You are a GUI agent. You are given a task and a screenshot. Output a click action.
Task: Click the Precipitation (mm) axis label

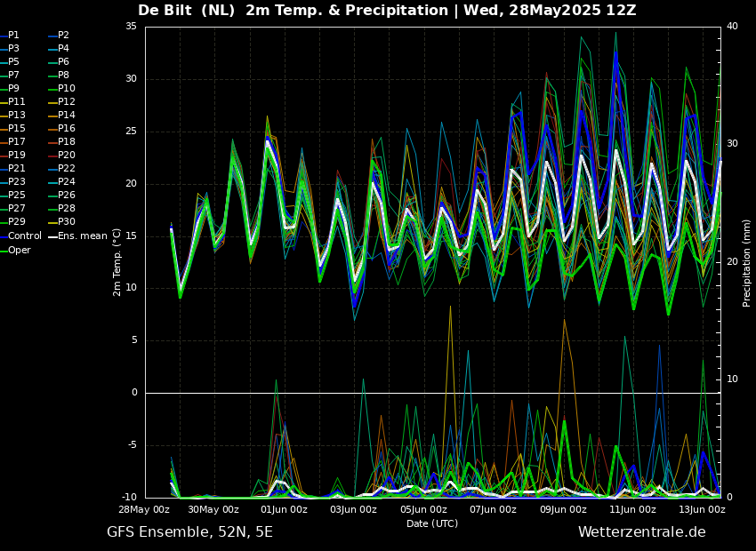click(747, 262)
